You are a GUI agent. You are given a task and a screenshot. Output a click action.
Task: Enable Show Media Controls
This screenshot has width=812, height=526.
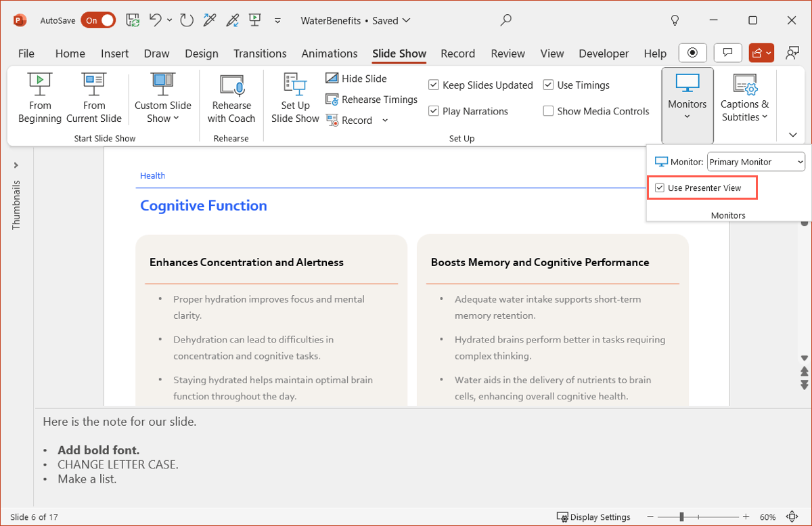pyautogui.click(x=596, y=111)
